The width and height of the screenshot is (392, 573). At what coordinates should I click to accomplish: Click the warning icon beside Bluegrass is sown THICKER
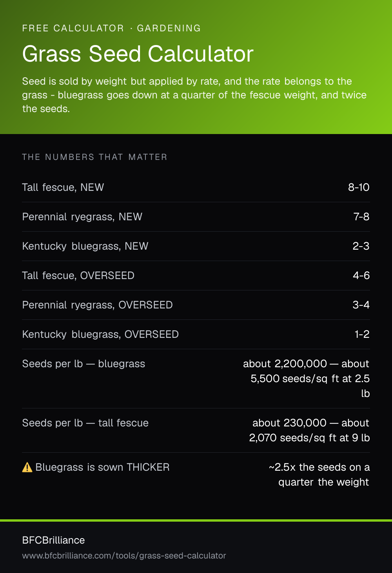point(27,467)
